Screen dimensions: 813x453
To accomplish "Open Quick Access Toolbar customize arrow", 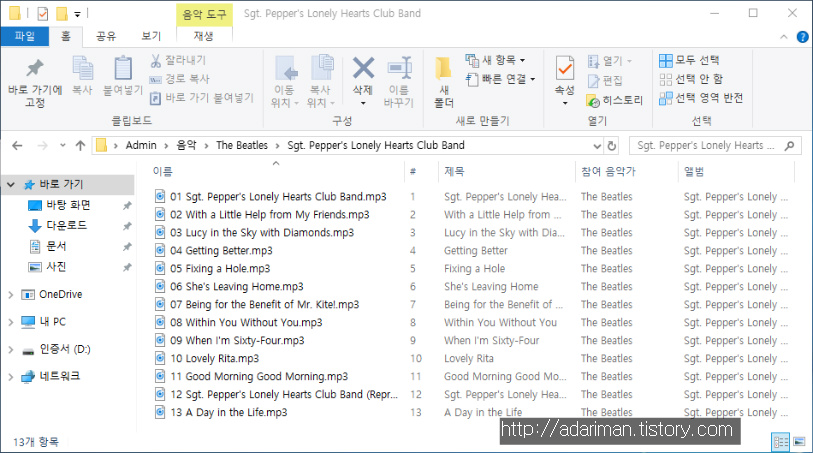I will [x=77, y=14].
